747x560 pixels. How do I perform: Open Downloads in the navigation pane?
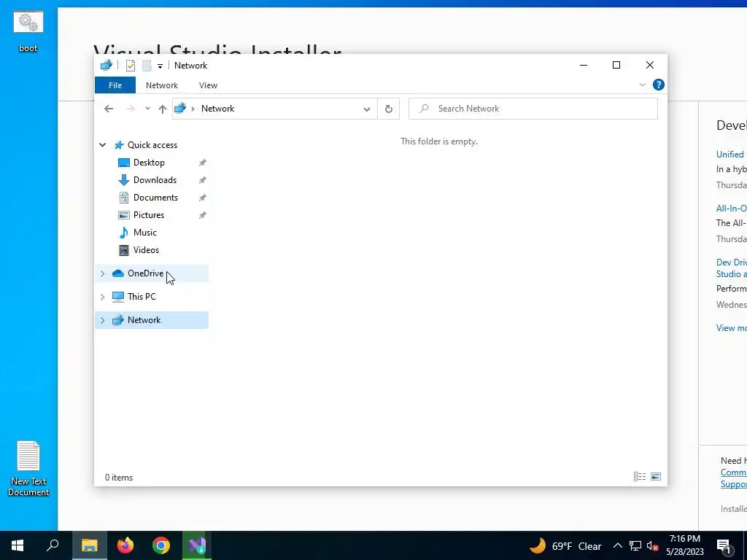coord(155,180)
